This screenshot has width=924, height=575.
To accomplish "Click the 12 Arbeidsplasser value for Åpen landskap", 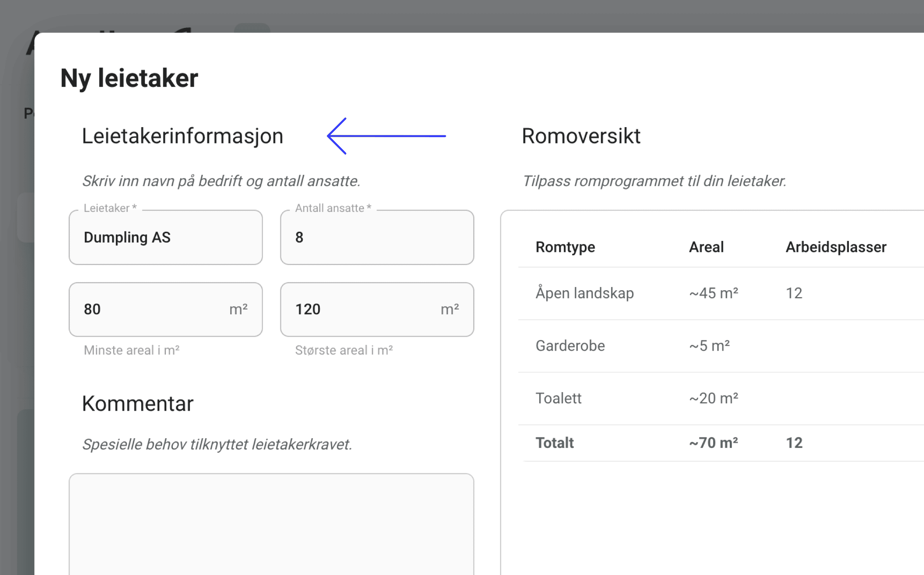I will pyautogui.click(x=794, y=293).
